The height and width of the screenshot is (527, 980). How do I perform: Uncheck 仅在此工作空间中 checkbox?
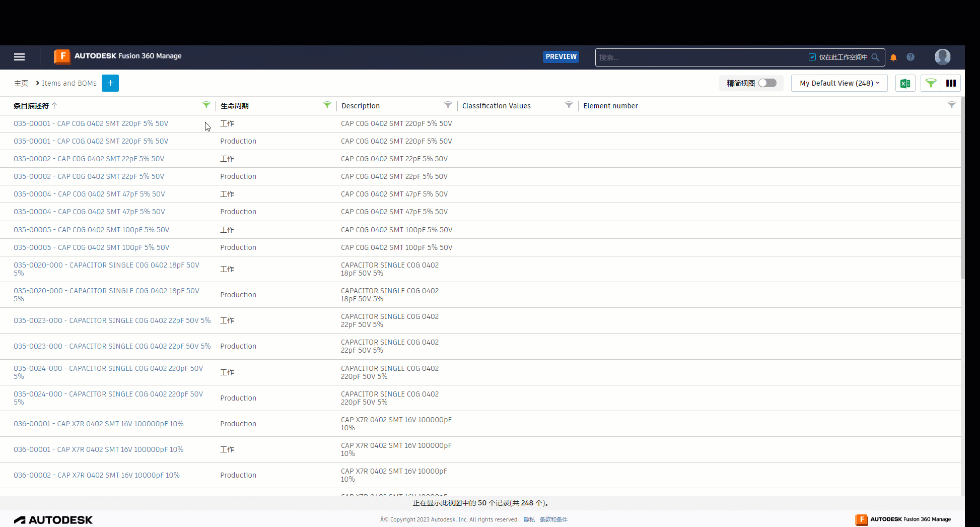(812, 57)
